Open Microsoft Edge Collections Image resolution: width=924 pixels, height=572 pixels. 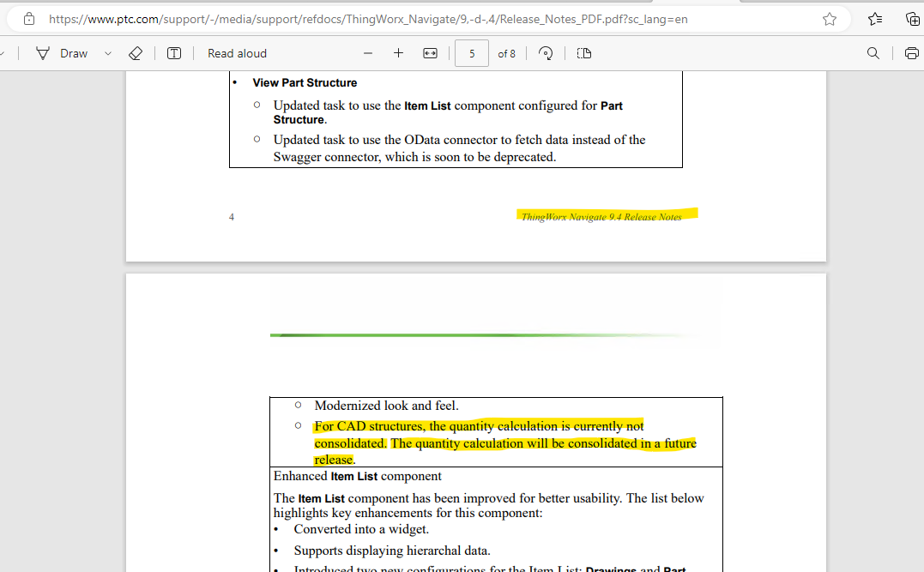click(x=912, y=18)
